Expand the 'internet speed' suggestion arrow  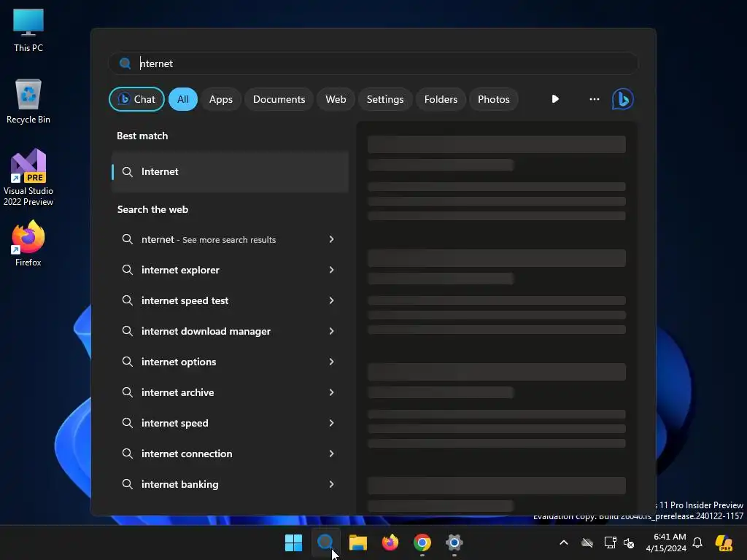coord(331,423)
